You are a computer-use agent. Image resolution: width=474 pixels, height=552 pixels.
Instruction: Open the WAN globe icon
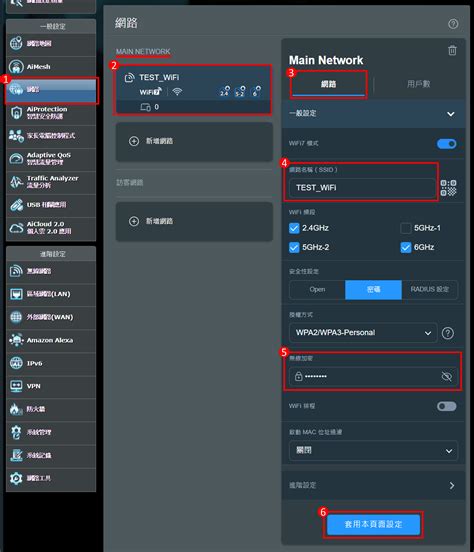click(x=16, y=317)
